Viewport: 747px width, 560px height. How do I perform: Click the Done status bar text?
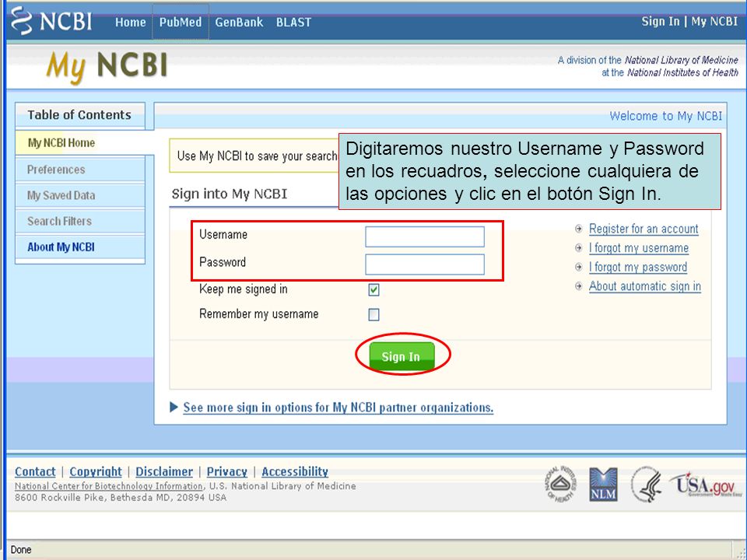[21, 550]
